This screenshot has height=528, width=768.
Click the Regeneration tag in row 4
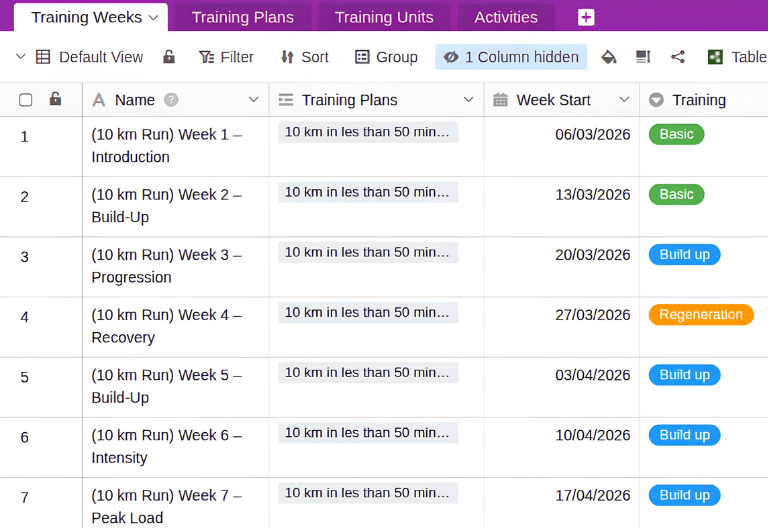(701, 314)
